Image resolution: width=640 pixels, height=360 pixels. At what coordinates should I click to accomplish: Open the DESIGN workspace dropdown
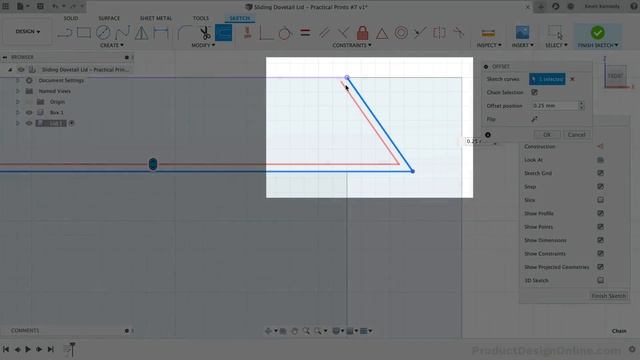point(27,31)
